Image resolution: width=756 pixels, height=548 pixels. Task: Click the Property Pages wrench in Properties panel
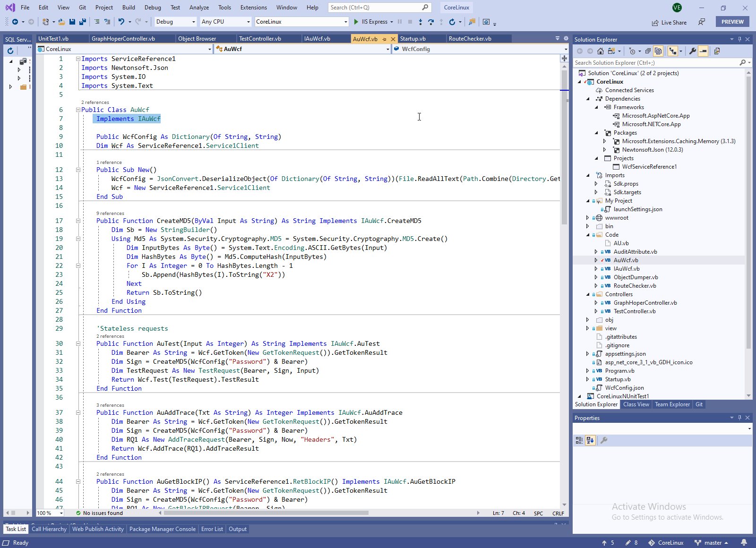[x=604, y=440]
